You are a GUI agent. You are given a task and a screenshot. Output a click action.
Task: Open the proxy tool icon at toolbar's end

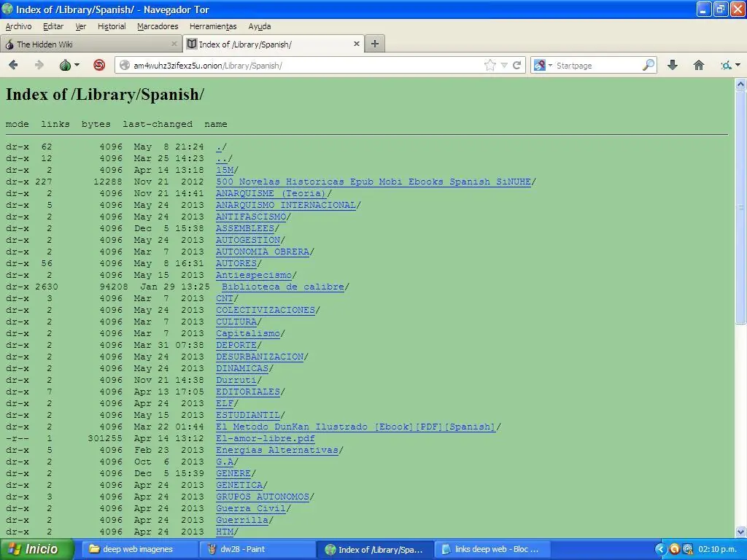[x=727, y=65]
